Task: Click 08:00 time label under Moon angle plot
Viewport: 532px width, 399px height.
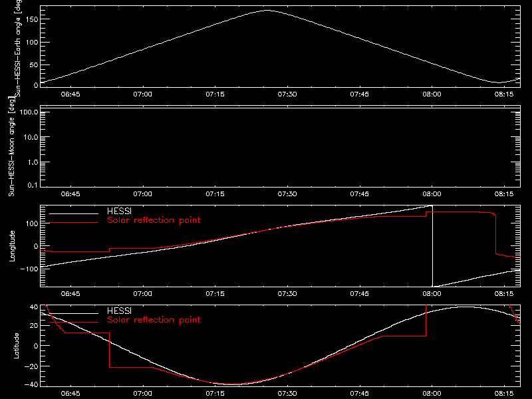Action: 432,194
